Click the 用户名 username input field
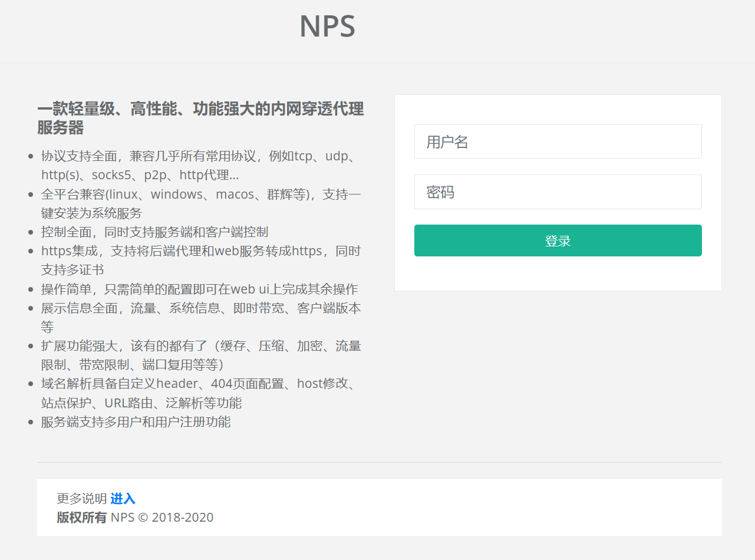This screenshot has height=560, width=755. click(558, 141)
